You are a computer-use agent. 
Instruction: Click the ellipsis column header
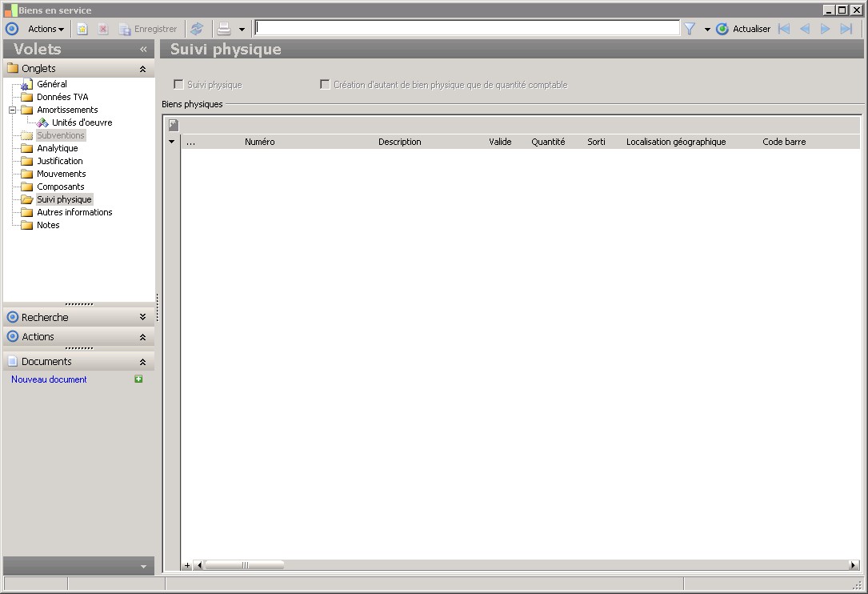coord(190,142)
